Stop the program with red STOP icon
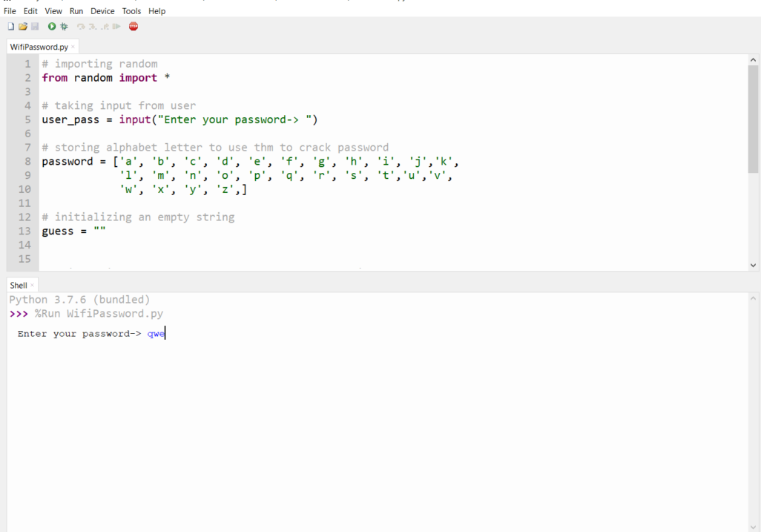The height and width of the screenshot is (532, 761). click(134, 27)
